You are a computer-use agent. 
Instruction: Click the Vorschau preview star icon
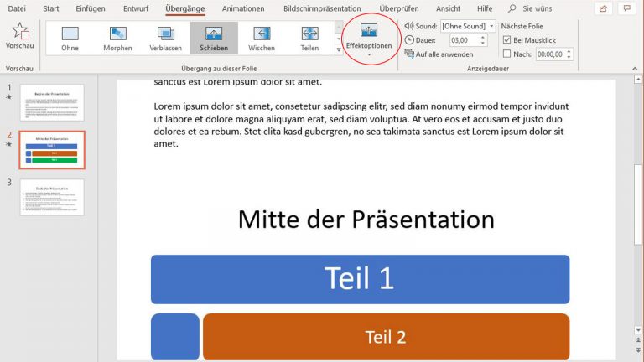coord(19,34)
